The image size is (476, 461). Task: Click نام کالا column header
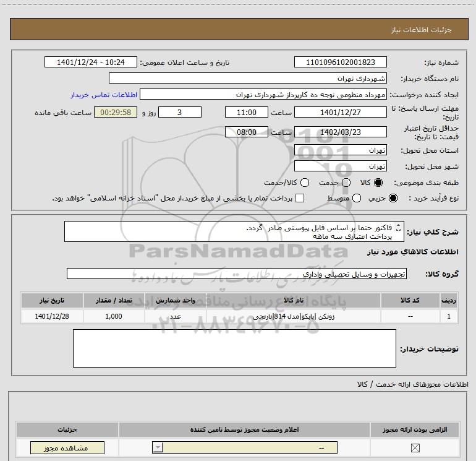pyautogui.click(x=293, y=300)
